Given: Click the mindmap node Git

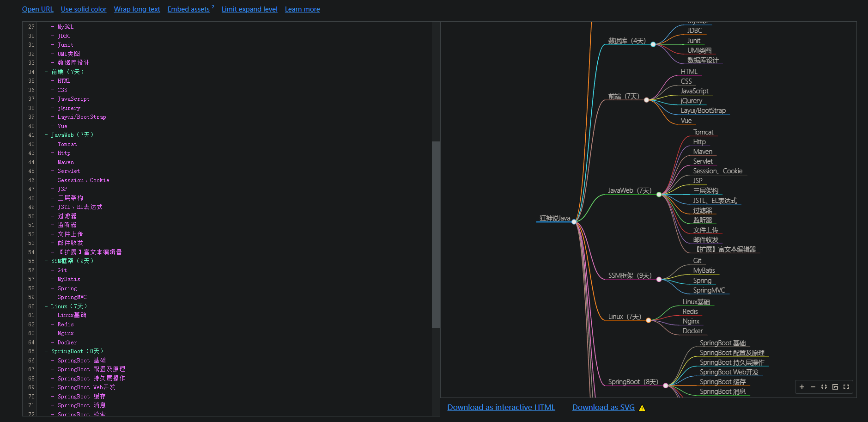Looking at the screenshot, I should click(x=697, y=261).
